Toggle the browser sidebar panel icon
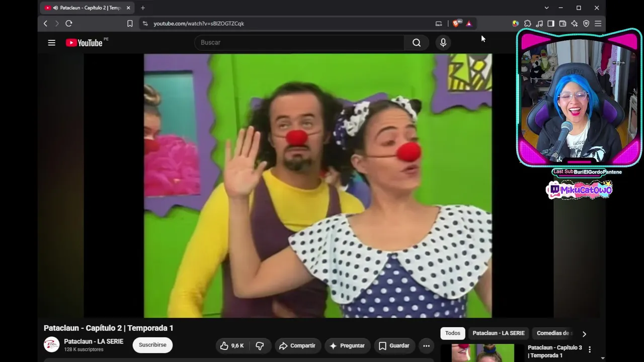The height and width of the screenshot is (362, 644). coord(551,24)
